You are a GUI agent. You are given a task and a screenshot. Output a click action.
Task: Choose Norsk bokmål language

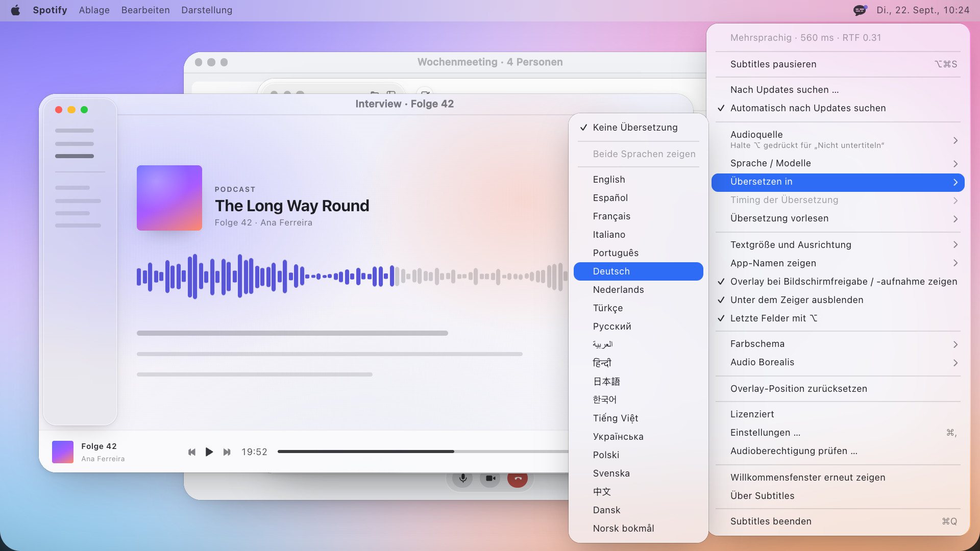click(x=639, y=529)
